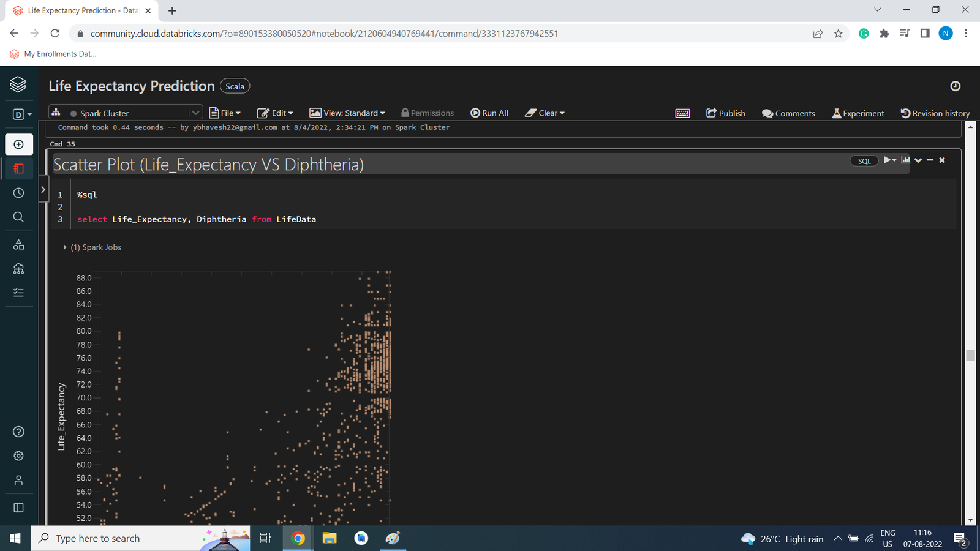Open sidebar Settings gear icon
The image size is (980, 551).
click(x=18, y=456)
